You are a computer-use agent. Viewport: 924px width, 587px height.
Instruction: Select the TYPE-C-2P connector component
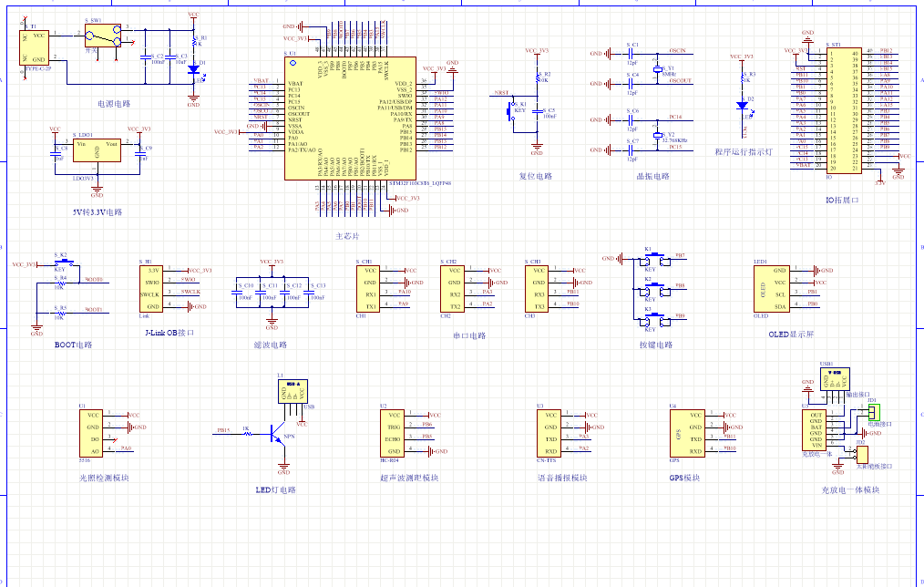(36, 47)
